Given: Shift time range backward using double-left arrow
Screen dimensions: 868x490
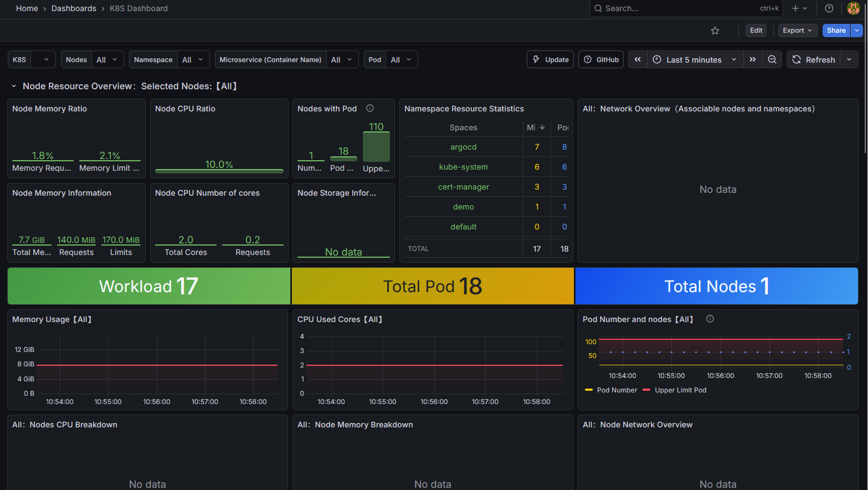Looking at the screenshot, I should click(x=637, y=59).
